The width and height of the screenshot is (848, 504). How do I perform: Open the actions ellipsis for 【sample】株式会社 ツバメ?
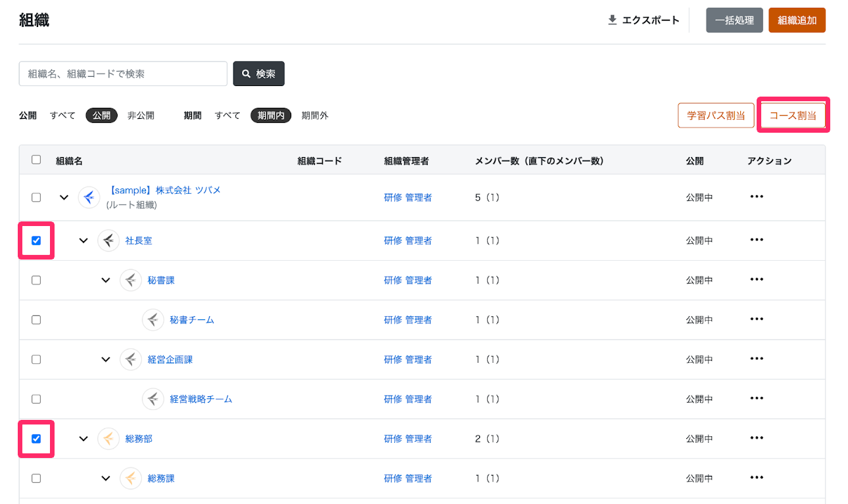(x=757, y=196)
